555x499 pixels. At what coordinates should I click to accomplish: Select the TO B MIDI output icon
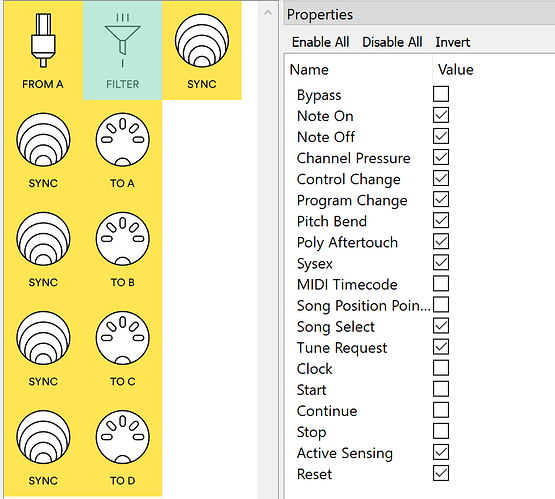122,239
